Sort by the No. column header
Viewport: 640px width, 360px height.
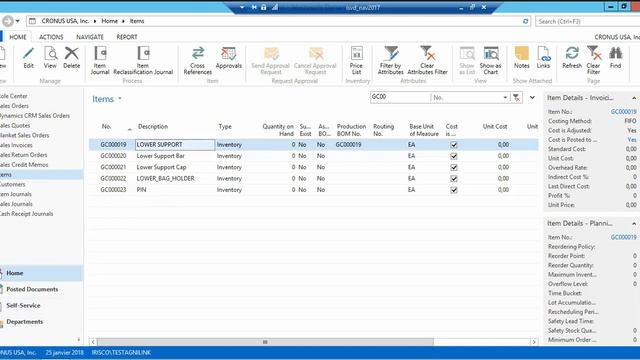click(x=107, y=127)
